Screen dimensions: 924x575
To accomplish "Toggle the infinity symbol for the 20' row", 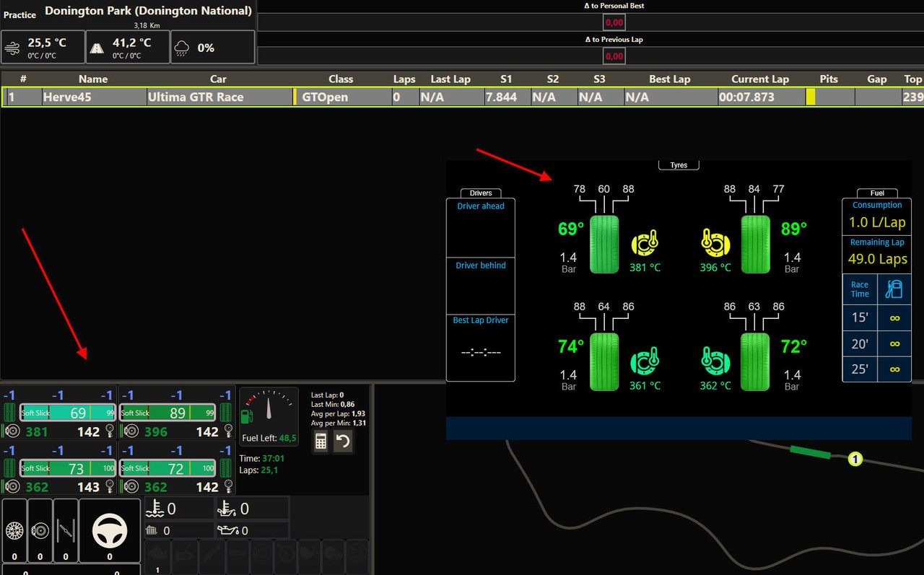I will click(894, 344).
